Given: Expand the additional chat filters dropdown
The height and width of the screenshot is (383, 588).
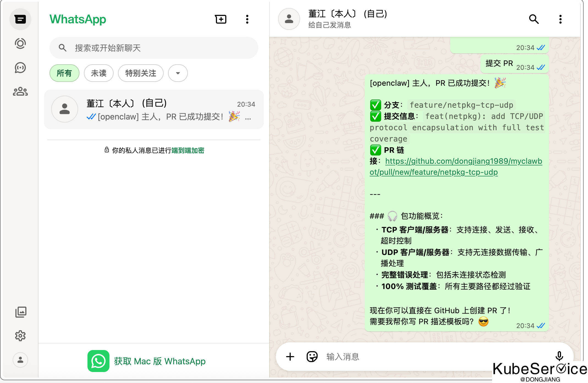Looking at the screenshot, I should [178, 73].
